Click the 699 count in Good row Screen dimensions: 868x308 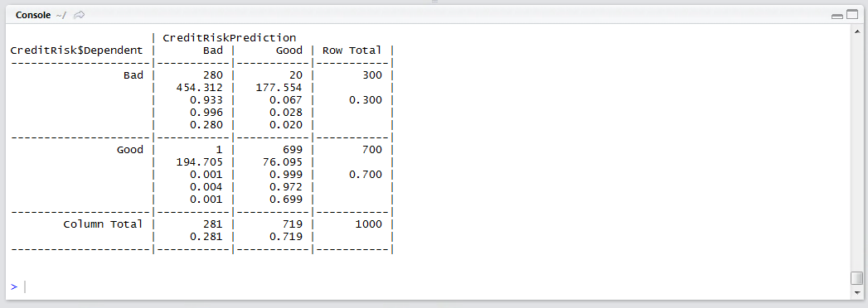pos(293,149)
